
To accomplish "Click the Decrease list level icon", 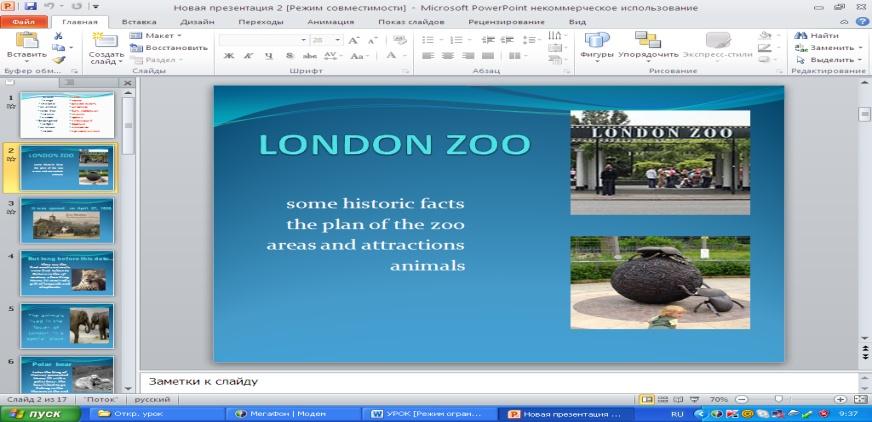I will pos(488,40).
